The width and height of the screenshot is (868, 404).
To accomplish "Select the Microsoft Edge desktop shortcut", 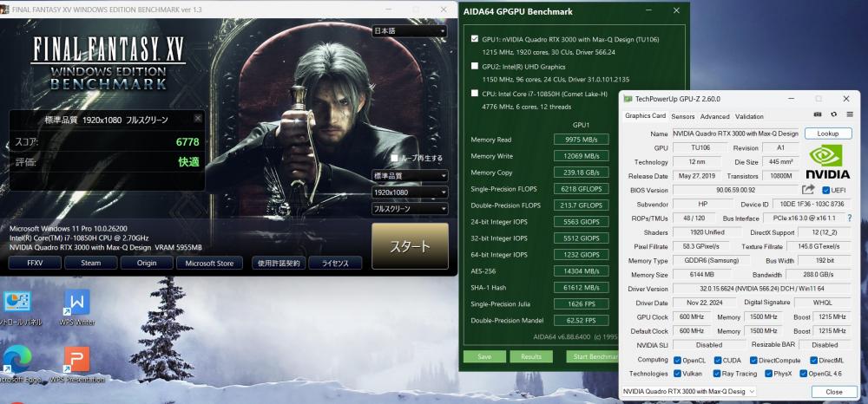I will click(x=17, y=365).
